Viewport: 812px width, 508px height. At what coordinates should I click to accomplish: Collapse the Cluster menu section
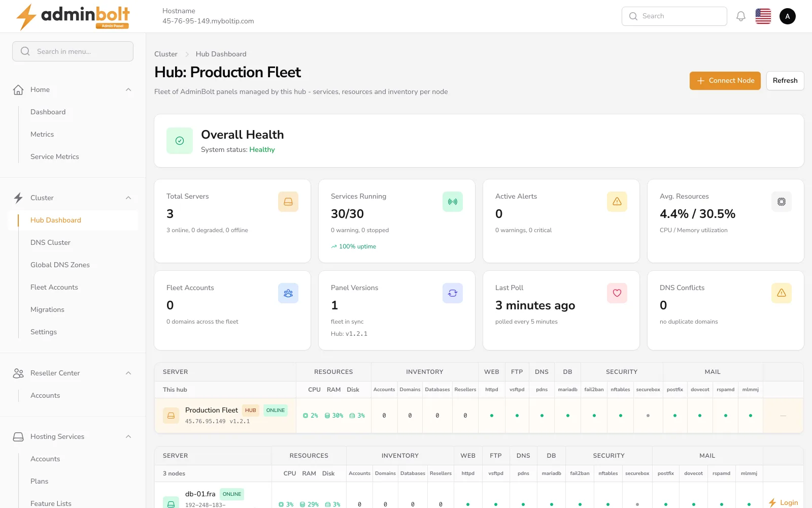(x=128, y=198)
